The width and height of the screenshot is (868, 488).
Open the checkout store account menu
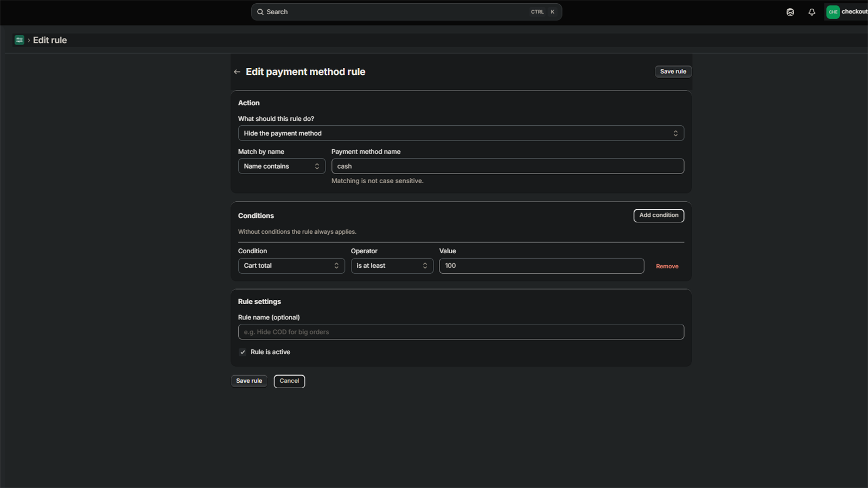tap(846, 12)
